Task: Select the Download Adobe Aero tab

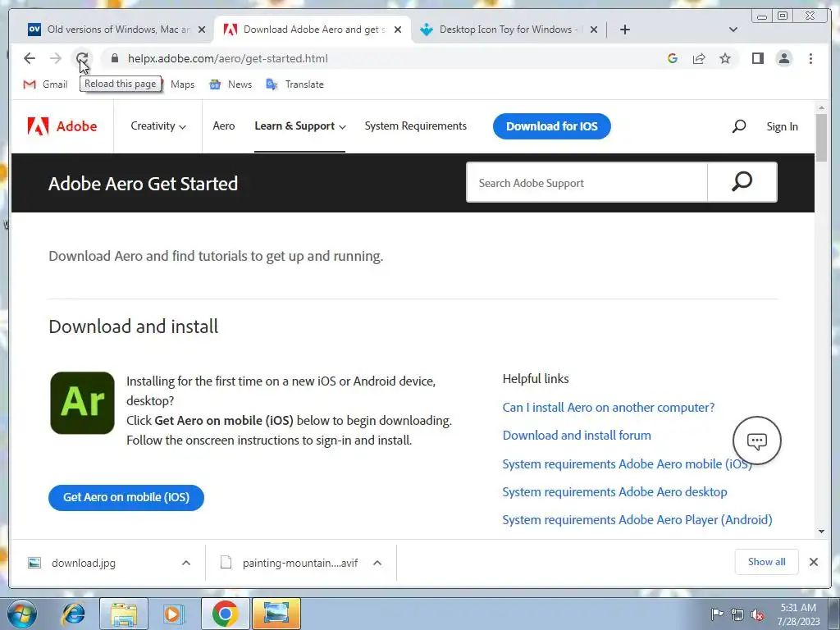Action: [313, 30]
